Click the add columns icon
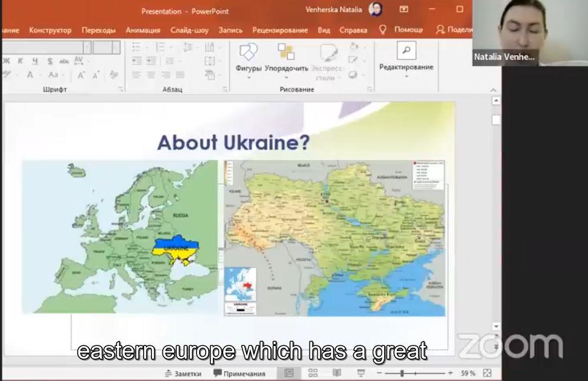The image size is (588, 381). click(169, 61)
